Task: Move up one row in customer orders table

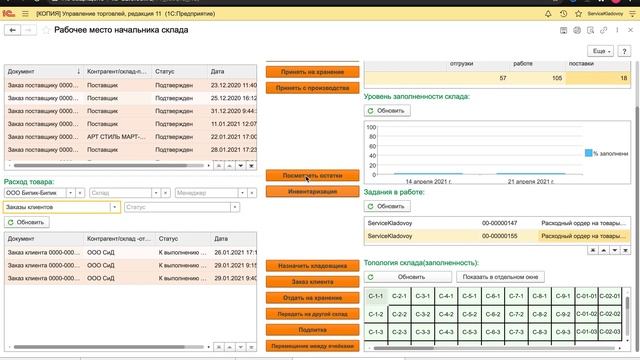Action: click(229, 347)
